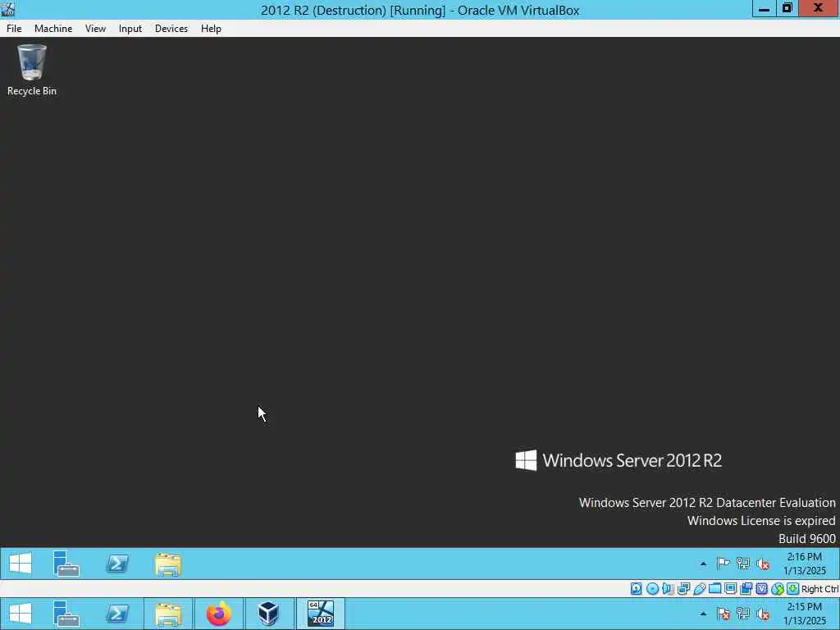Click the optical disc status icon
840x630 pixels.
click(x=652, y=589)
